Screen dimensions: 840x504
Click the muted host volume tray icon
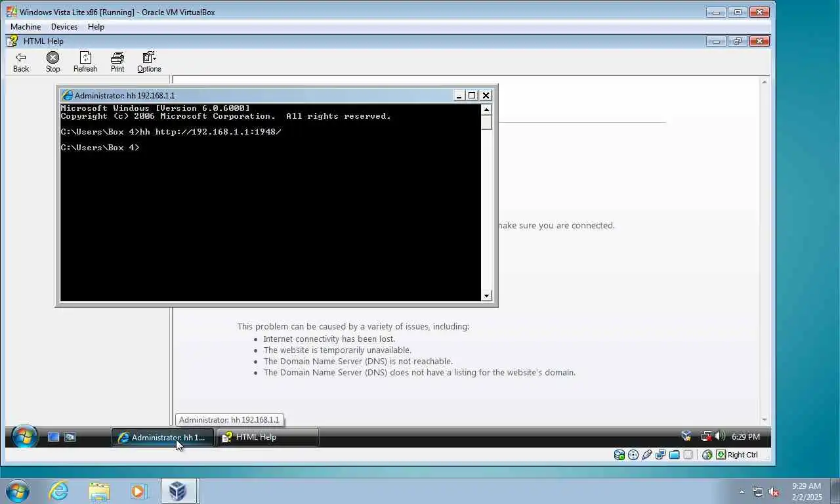(774, 492)
